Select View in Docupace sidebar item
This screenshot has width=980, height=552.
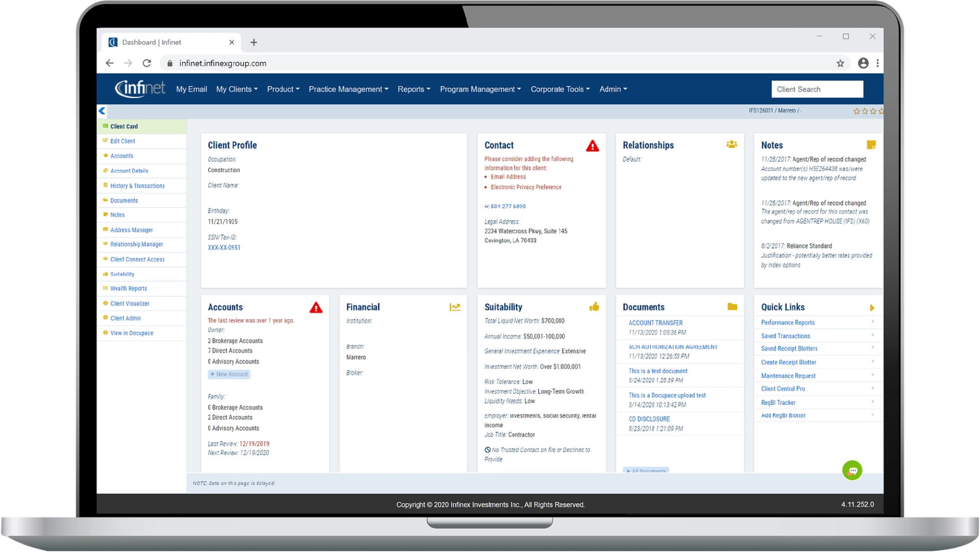pos(132,333)
